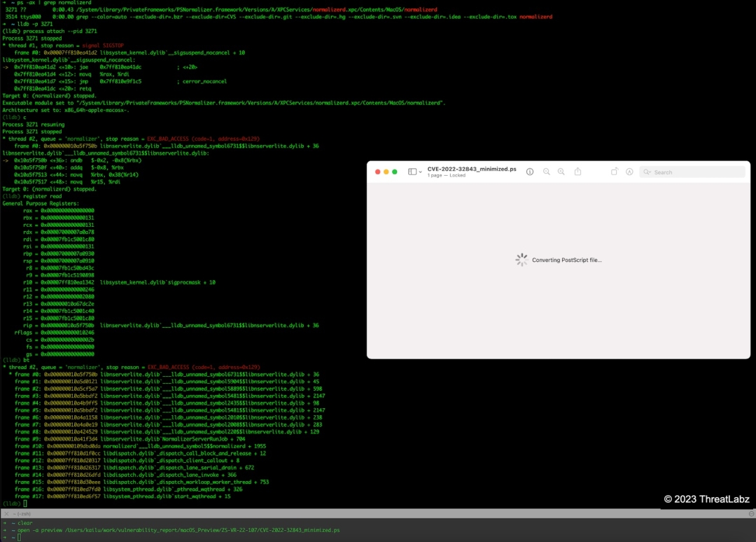Click the Converting PostScript progress spinner
This screenshot has height=542, width=756.
(521, 259)
